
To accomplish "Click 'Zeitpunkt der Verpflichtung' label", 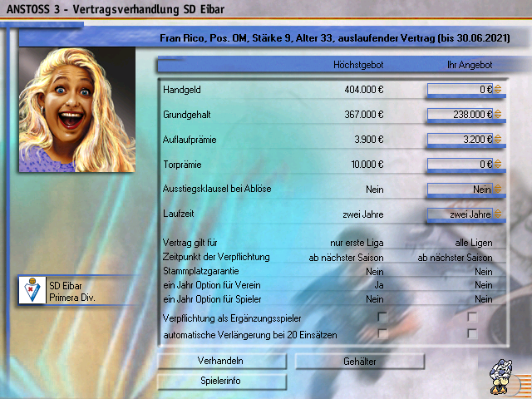I will pyautogui.click(x=216, y=257).
